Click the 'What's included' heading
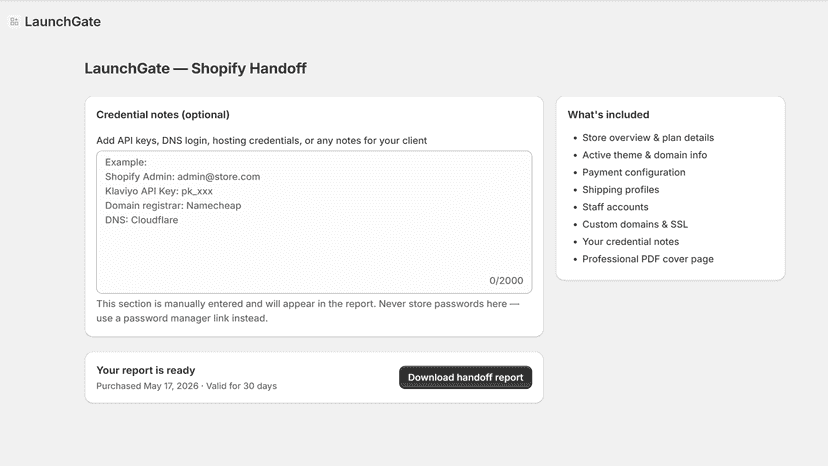 click(608, 115)
